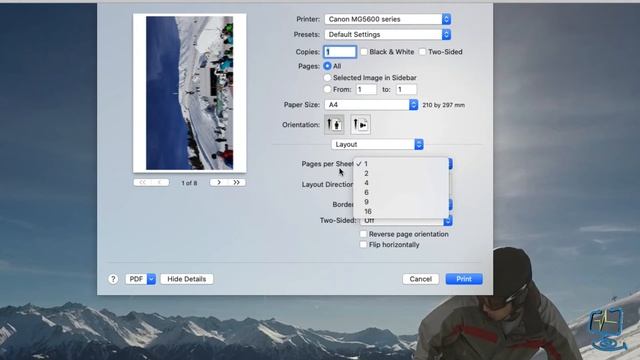Click the From page number field
The width and height of the screenshot is (640, 360).
366,89
